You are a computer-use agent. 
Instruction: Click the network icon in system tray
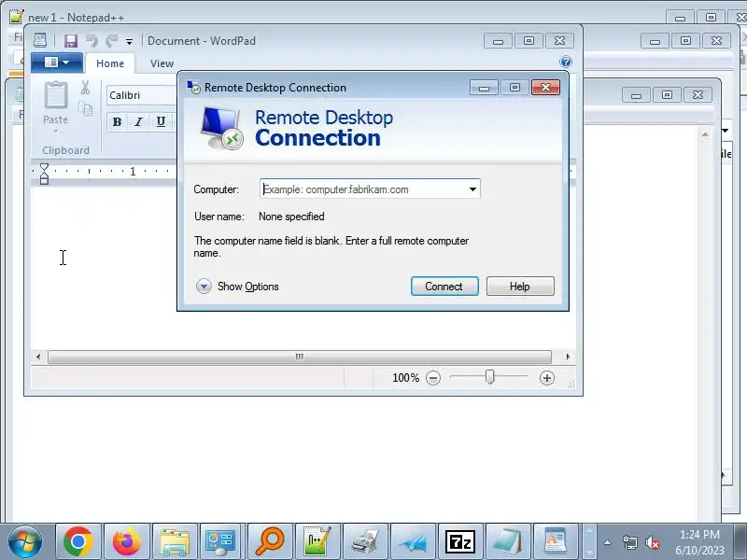[x=629, y=542]
